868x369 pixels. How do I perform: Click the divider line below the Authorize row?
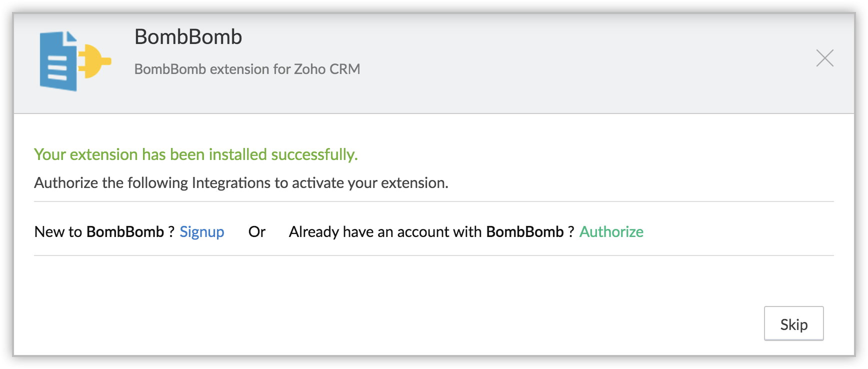pos(433,255)
